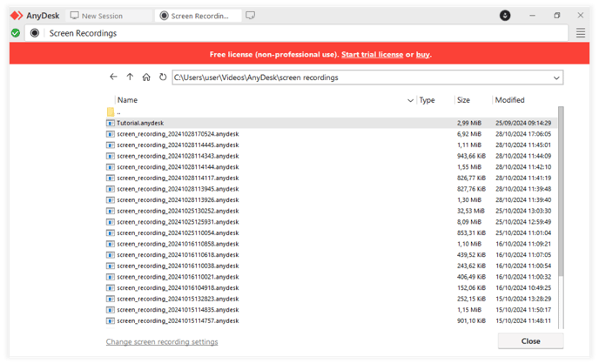Click the Close button
Image resolution: width=599 pixels, height=364 pixels.
click(530, 340)
